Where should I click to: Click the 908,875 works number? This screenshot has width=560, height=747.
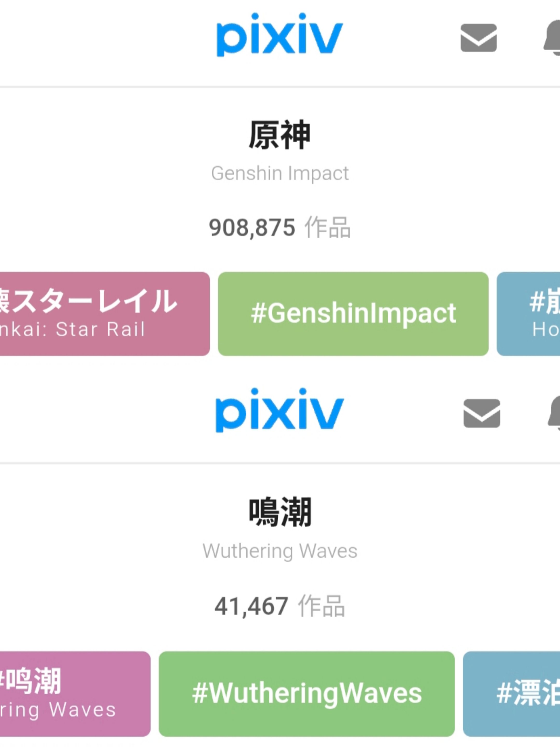point(252,227)
